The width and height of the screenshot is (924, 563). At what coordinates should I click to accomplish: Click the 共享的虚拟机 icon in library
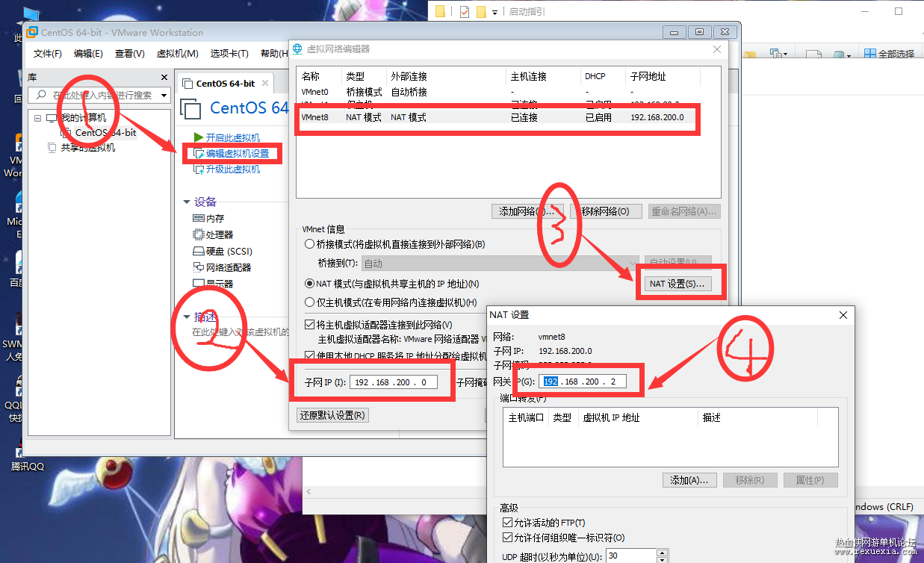coord(52,148)
